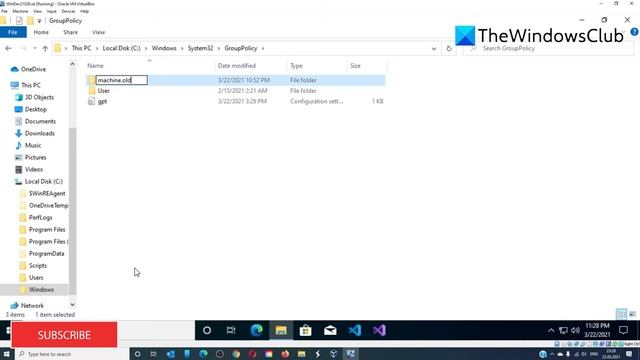Click the Forward navigation arrow

click(x=23, y=49)
